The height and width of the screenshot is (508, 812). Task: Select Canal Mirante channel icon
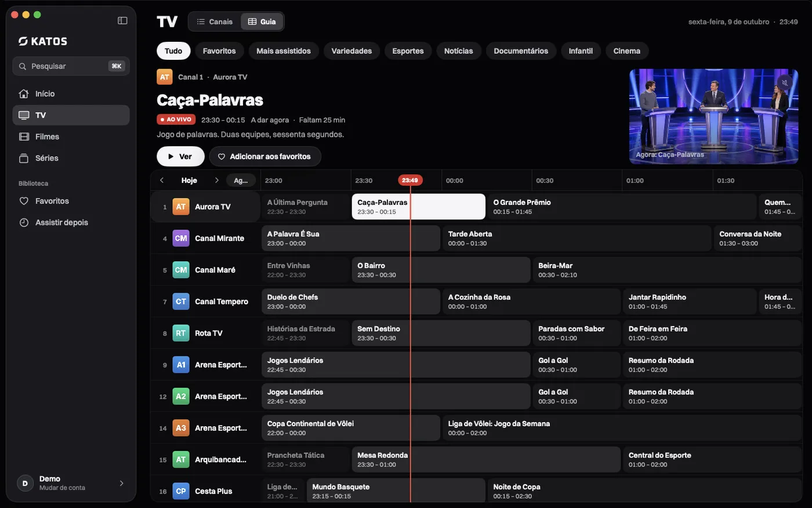pyautogui.click(x=181, y=238)
